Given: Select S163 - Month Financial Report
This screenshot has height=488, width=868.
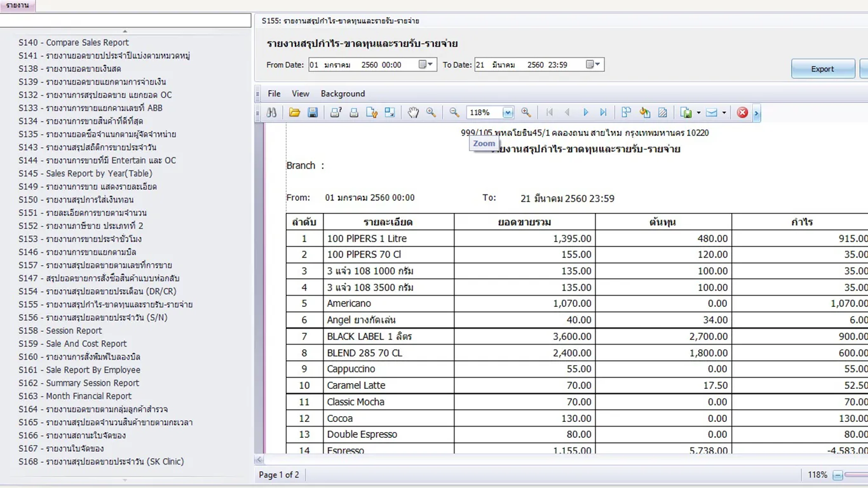Looking at the screenshot, I should point(75,396).
